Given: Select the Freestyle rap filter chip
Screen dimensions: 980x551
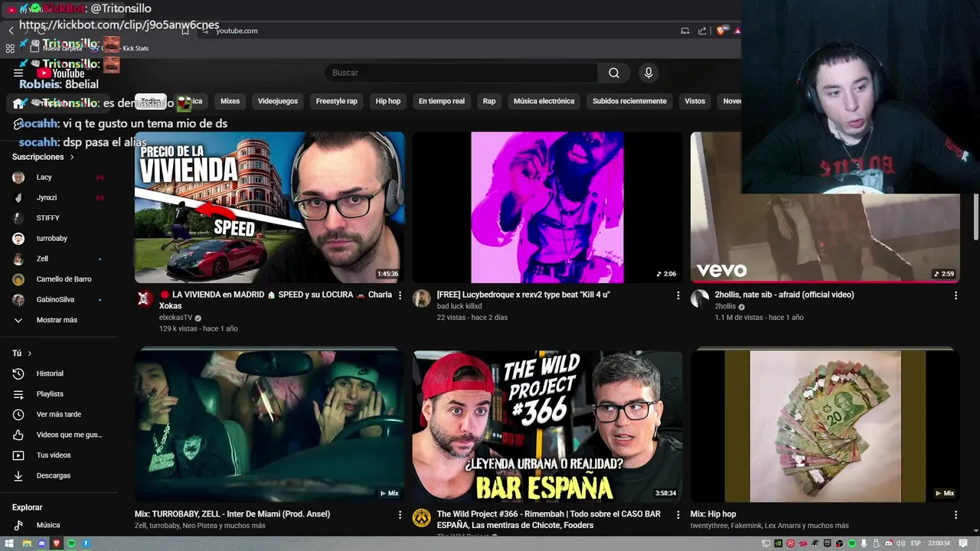Looking at the screenshot, I should coord(337,101).
